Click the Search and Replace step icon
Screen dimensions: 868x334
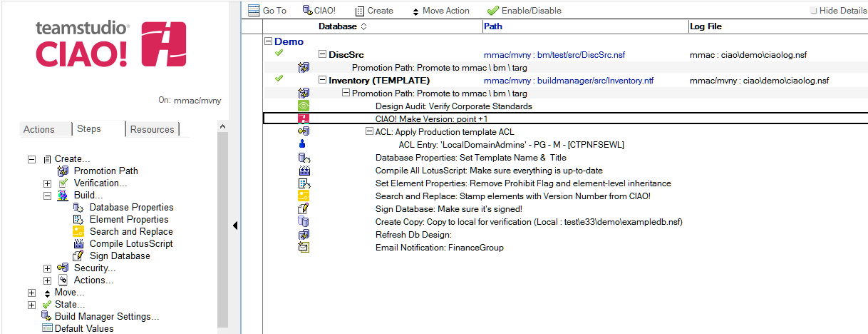click(304, 196)
